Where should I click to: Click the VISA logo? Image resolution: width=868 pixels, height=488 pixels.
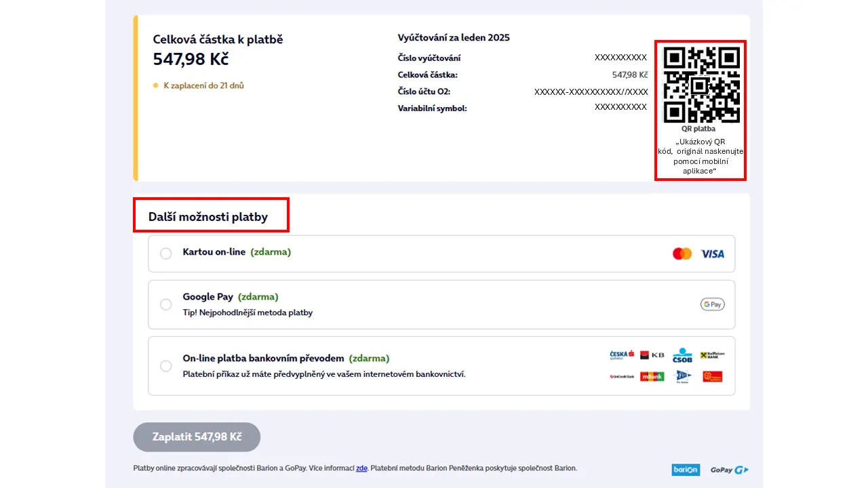712,253
